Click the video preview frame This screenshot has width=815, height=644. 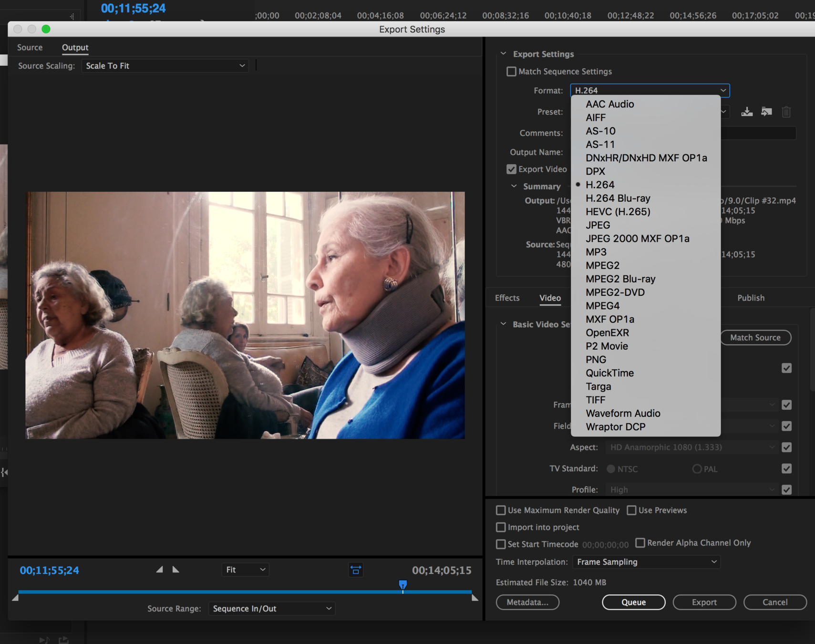click(245, 315)
